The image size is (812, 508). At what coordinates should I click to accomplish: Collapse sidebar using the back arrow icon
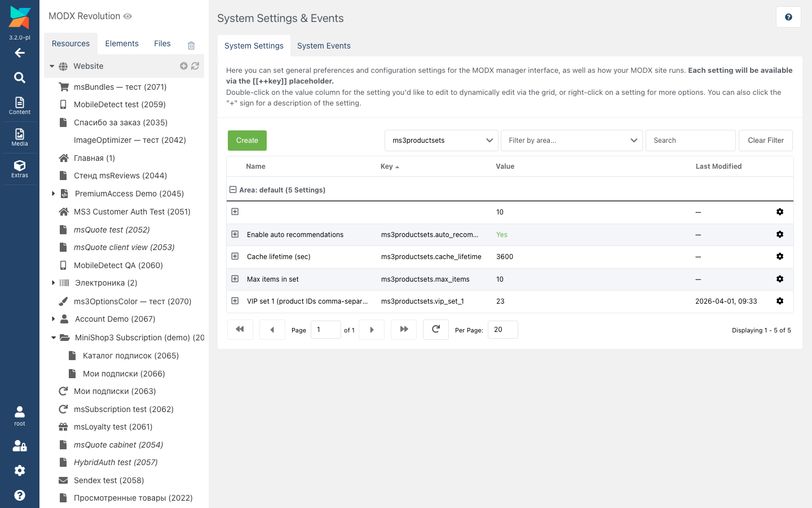(20, 53)
